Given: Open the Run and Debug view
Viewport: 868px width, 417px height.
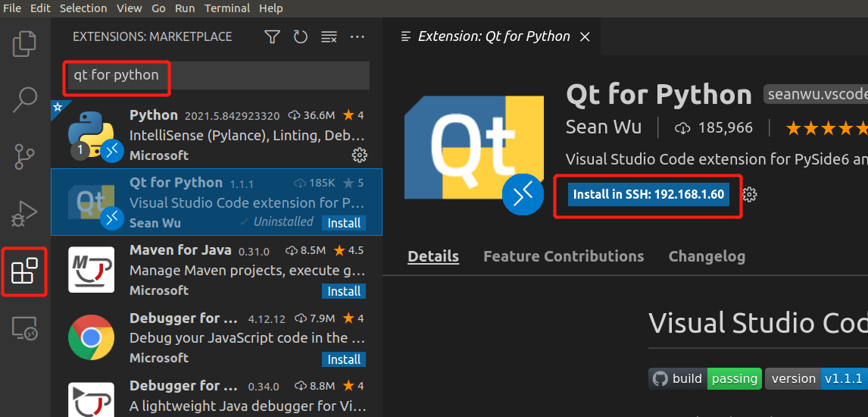Looking at the screenshot, I should pyautogui.click(x=25, y=213).
